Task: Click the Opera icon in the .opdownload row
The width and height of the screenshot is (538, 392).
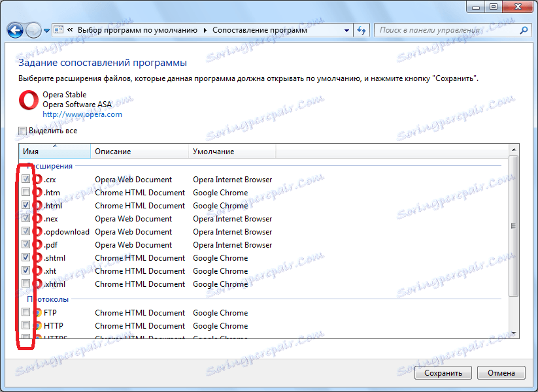Action: 37,231
